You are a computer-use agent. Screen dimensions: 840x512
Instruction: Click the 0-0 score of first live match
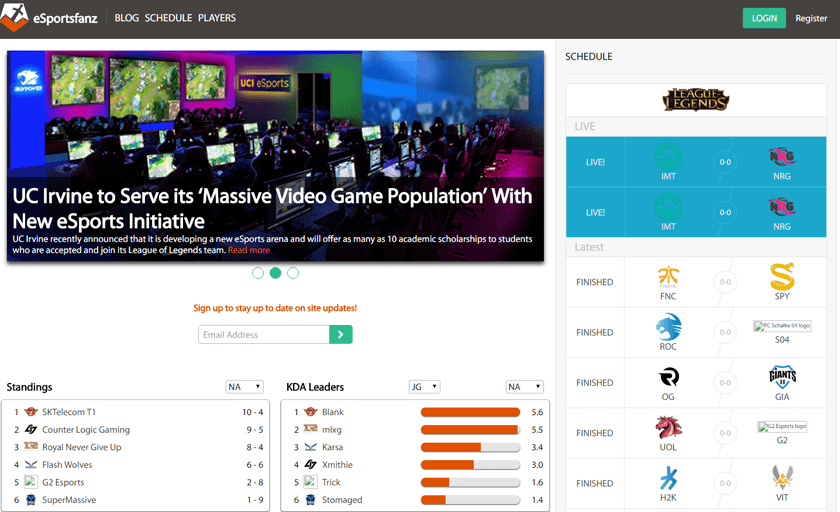click(725, 162)
